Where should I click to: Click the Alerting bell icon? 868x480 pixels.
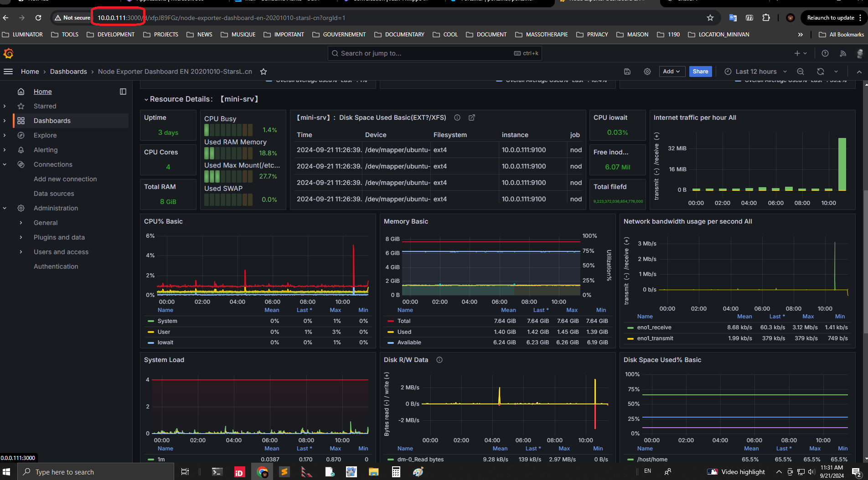coord(21,150)
